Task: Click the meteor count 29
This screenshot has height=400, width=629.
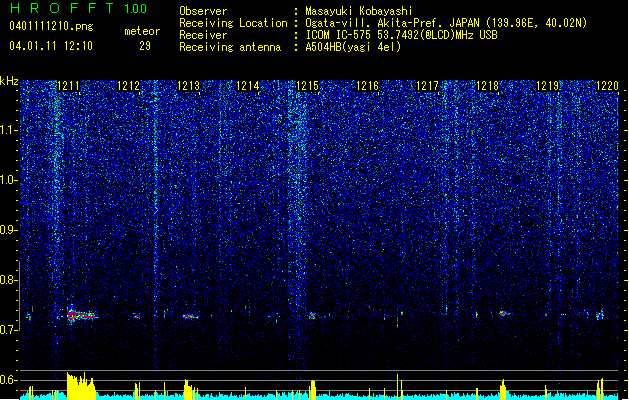Action: (145, 46)
